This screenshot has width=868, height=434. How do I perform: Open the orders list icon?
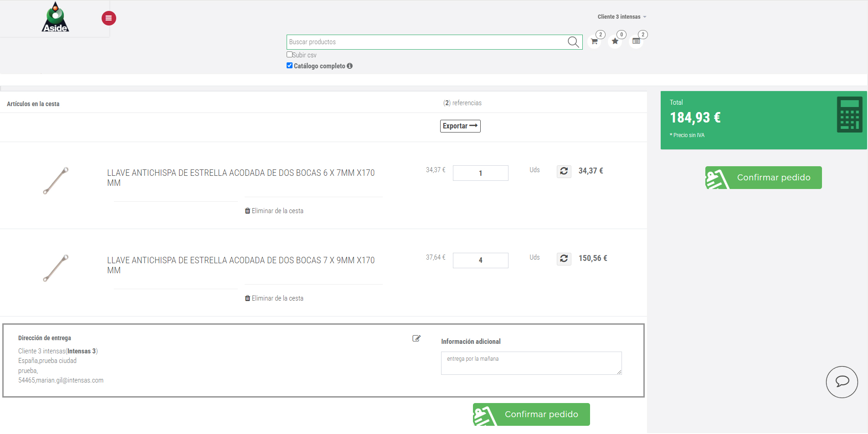(x=636, y=41)
